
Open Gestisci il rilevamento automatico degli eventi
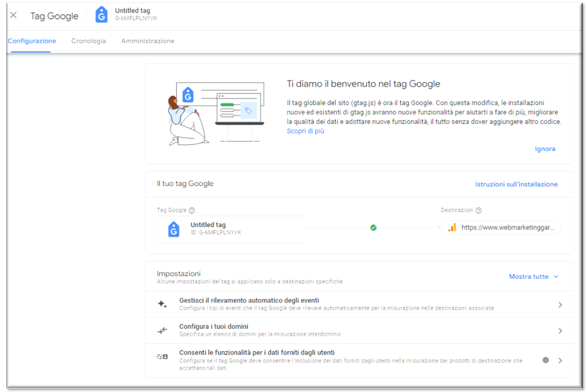[360, 304]
